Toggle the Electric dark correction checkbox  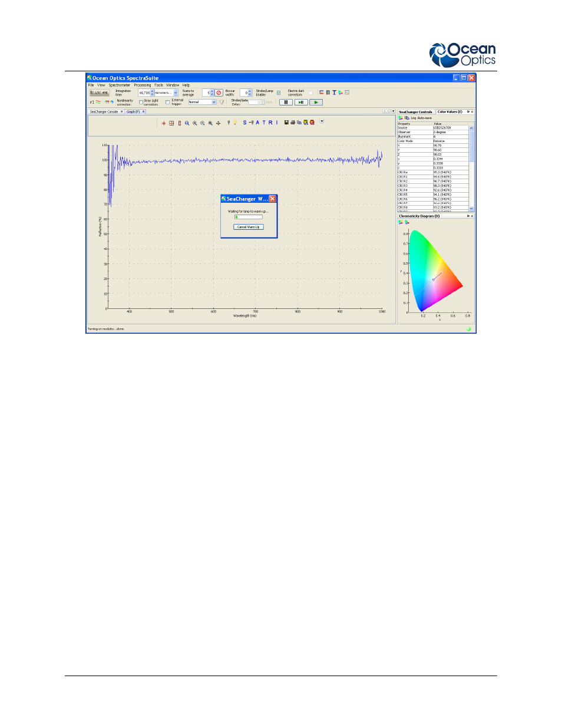coord(310,93)
